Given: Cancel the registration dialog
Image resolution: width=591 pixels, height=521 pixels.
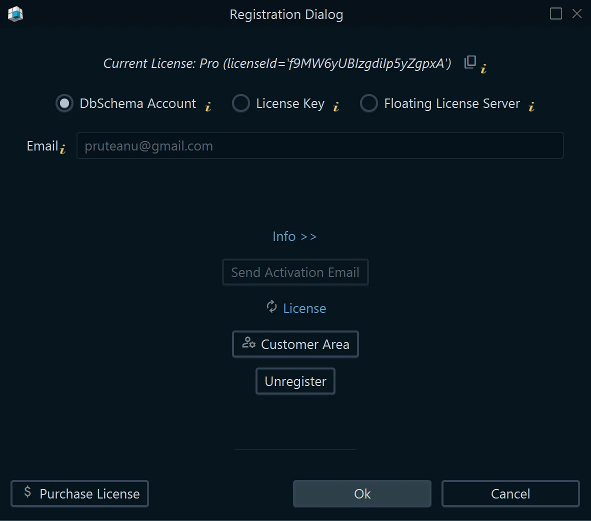Looking at the screenshot, I should pyautogui.click(x=510, y=493).
